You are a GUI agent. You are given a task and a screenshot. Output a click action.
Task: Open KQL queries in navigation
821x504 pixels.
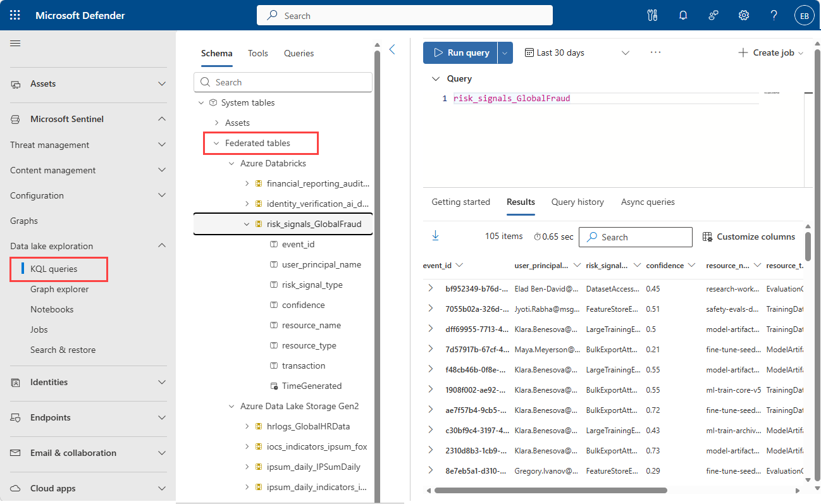pyautogui.click(x=54, y=269)
